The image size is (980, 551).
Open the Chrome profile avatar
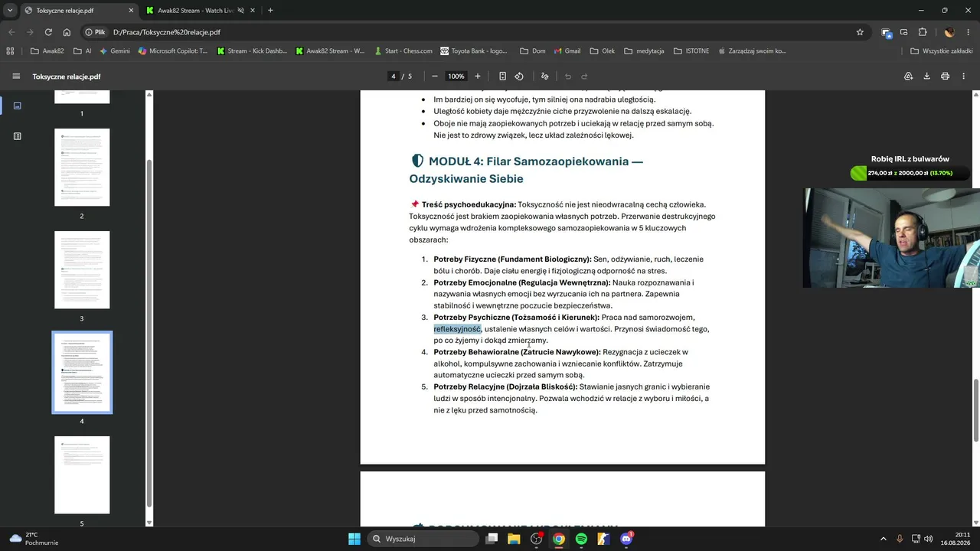click(949, 32)
